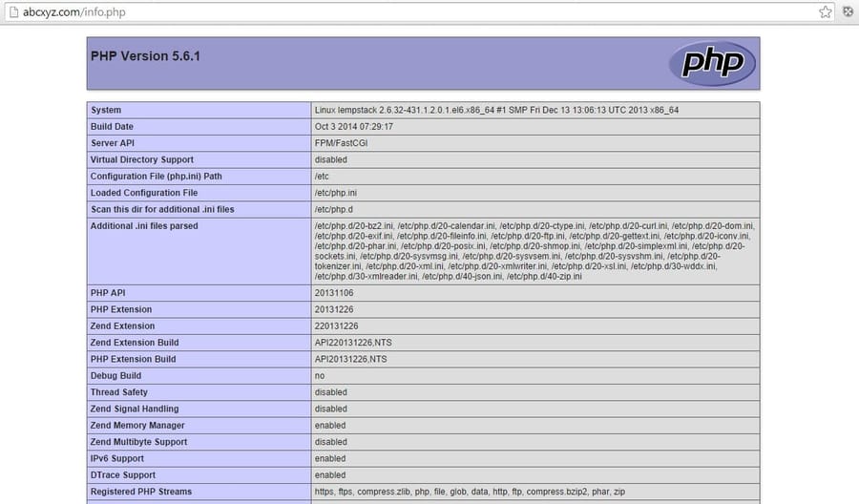This screenshot has height=504, width=859.
Task: Click the Zend Extension Build label
Action: 135,343
